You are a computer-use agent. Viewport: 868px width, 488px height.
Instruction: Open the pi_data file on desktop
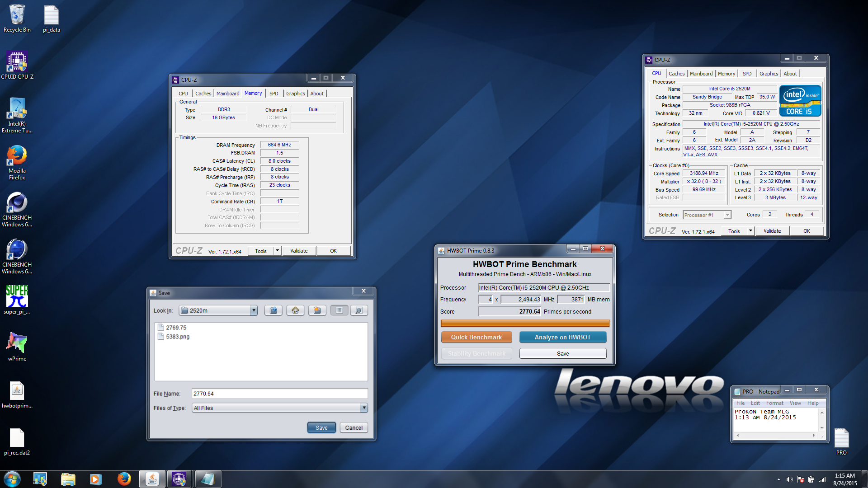tap(52, 18)
